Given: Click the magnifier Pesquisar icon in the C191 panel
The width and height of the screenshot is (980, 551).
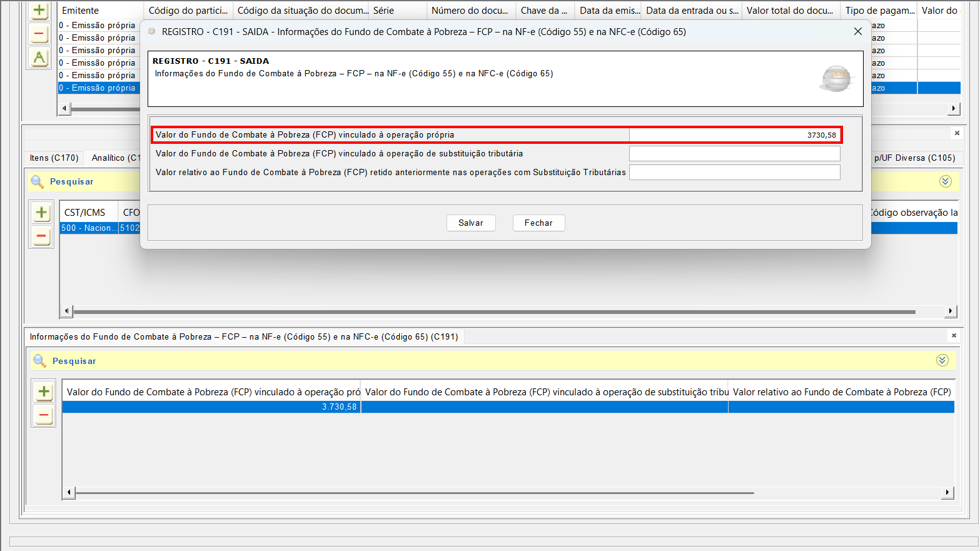Looking at the screenshot, I should pos(39,361).
